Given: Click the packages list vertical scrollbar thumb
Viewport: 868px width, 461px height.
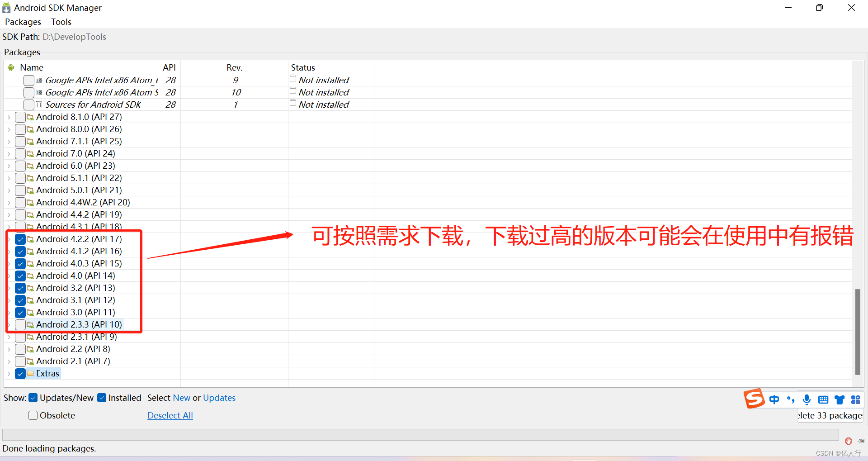Looking at the screenshot, I should 858,332.
